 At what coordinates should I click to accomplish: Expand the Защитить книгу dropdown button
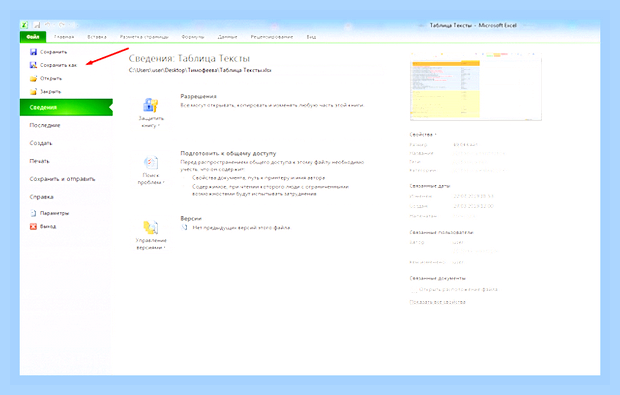coord(151,113)
